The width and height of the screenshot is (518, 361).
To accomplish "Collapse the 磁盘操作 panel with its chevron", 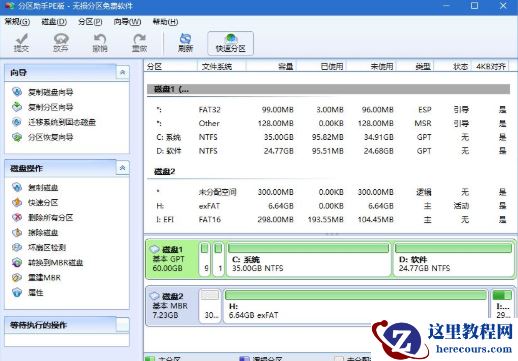I will point(122,168).
